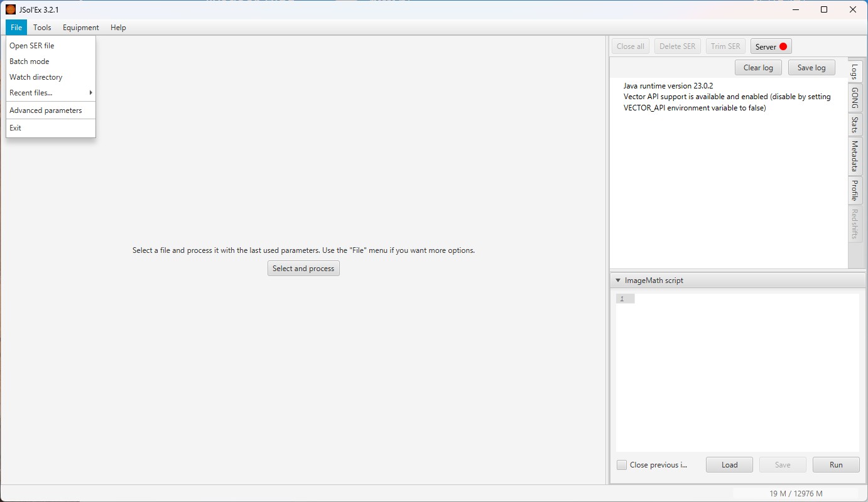868x502 pixels.
Task: Open the Equipment menu
Action: pos(81,28)
